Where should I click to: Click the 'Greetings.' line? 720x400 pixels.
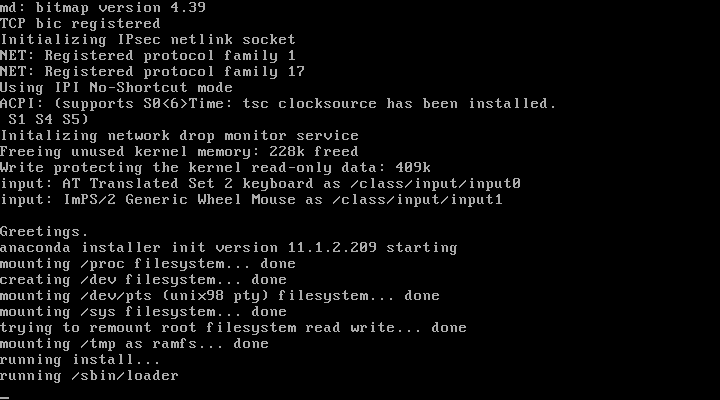(x=44, y=232)
